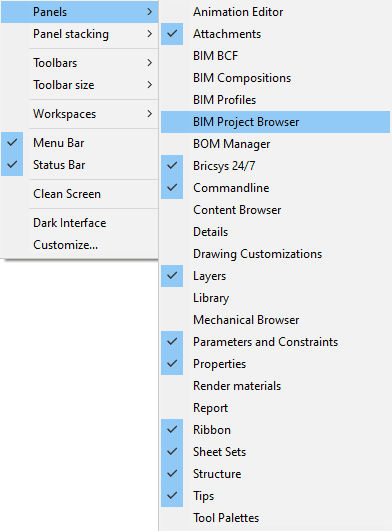
Task: Hide the Commandline panel
Action: click(172, 188)
